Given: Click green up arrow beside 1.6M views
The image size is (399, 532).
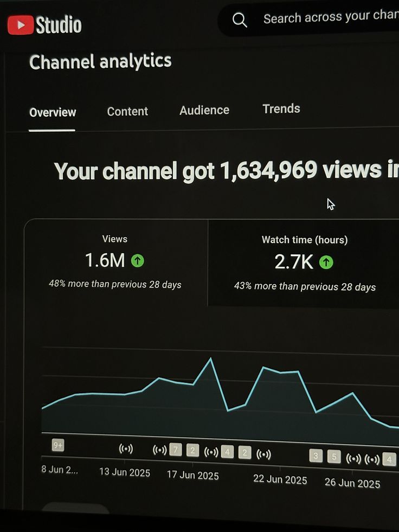Looking at the screenshot, I should click(138, 261).
